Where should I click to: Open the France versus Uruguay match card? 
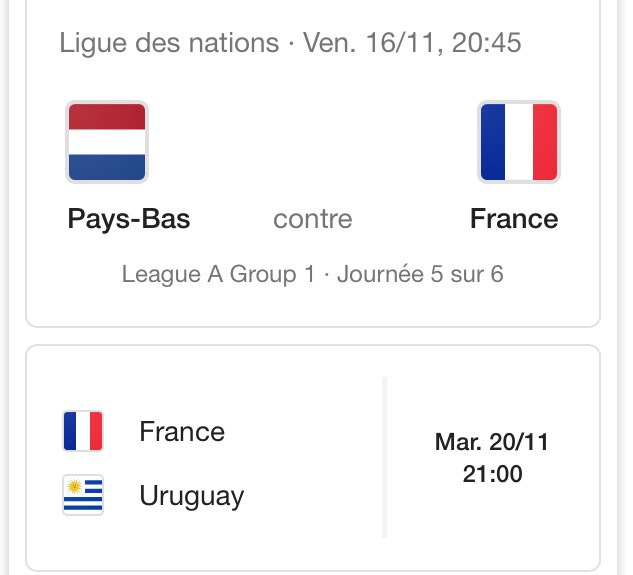tap(313, 458)
